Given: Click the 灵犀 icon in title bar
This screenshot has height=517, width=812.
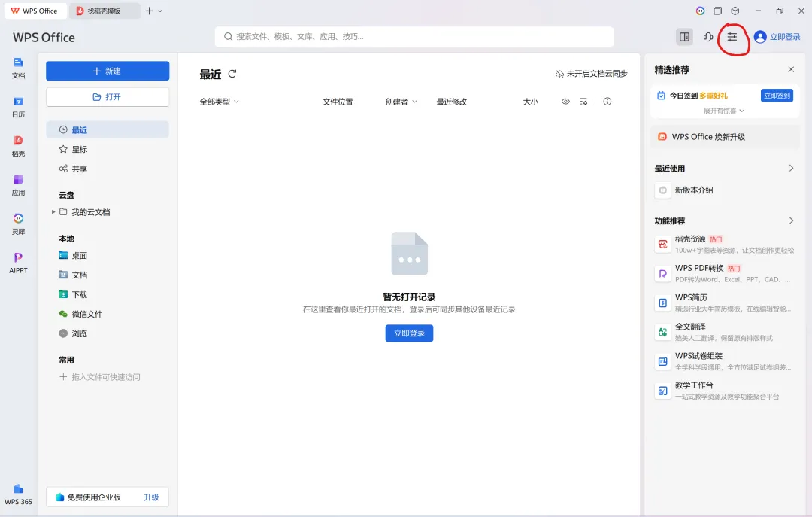Looking at the screenshot, I should 700,11.
